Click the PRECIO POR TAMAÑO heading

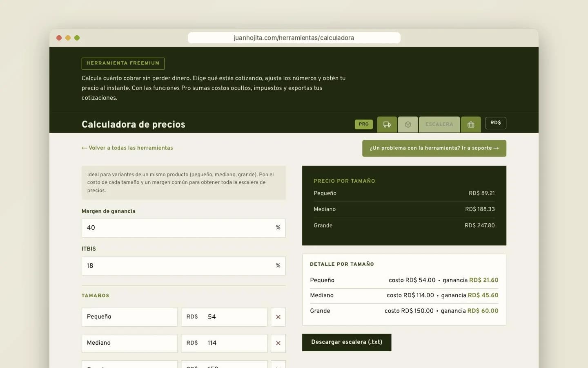pyautogui.click(x=344, y=181)
